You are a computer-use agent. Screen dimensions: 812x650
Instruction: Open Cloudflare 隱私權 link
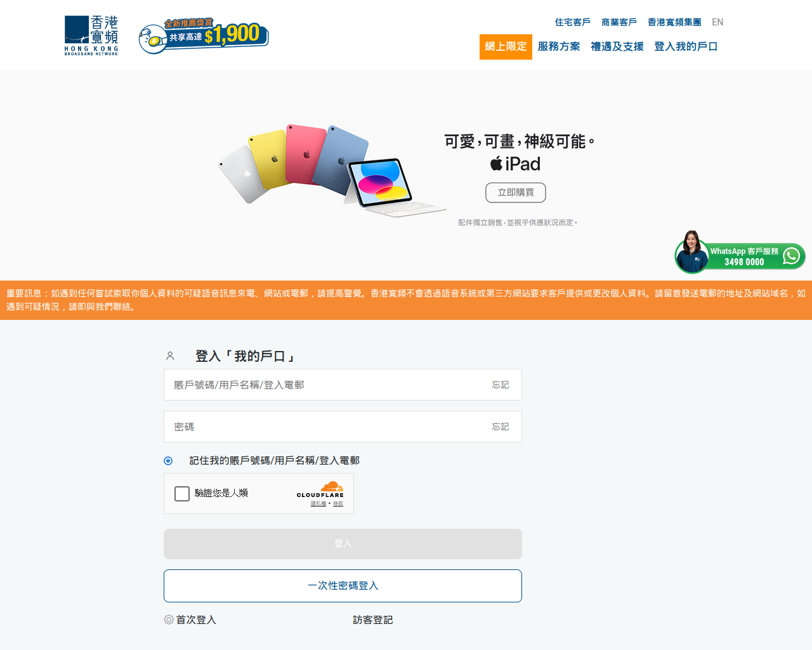(318, 503)
